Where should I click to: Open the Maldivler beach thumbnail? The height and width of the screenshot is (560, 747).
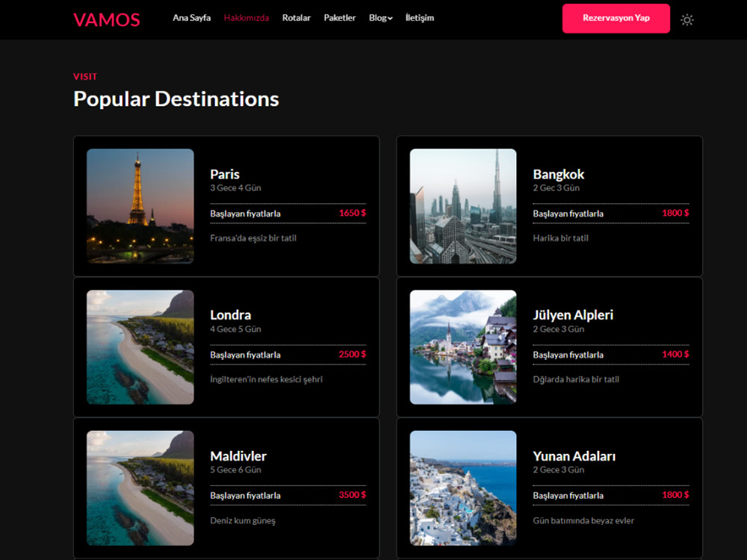[140, 488]
